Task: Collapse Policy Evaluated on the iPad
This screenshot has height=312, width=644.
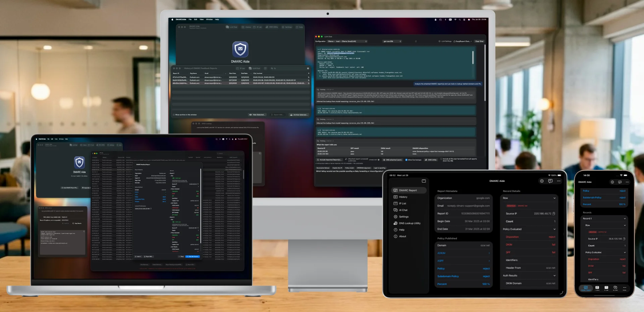Action: click(554, 229)
